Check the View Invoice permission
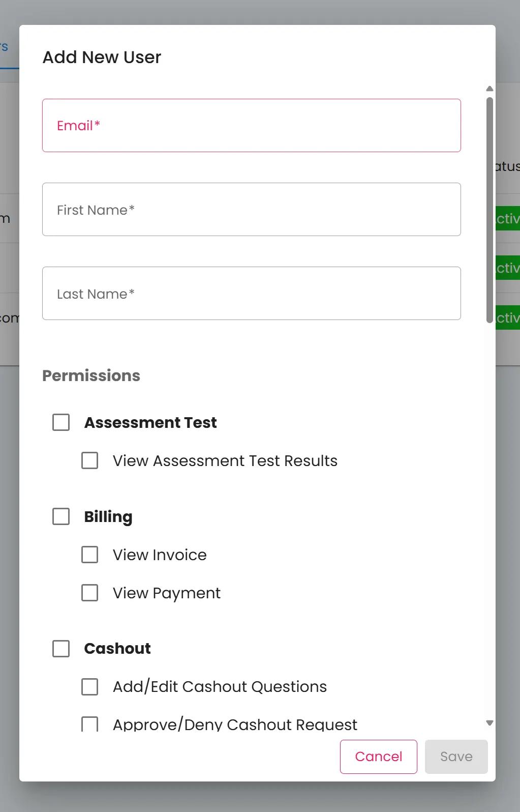520x812 pixels. (90, 555)
